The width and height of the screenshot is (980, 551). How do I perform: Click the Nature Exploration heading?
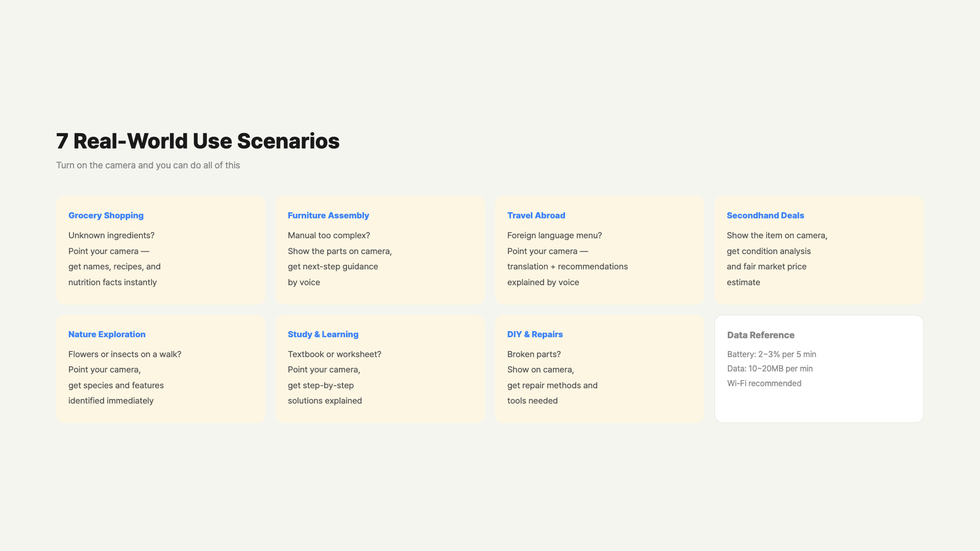coord(107,334)
